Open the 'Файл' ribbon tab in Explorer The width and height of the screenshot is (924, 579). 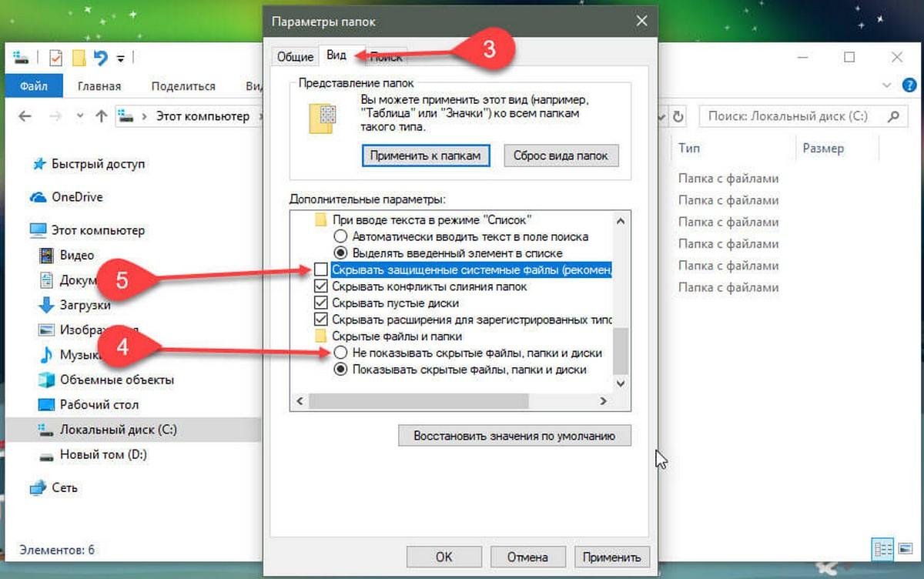[35, 86]
